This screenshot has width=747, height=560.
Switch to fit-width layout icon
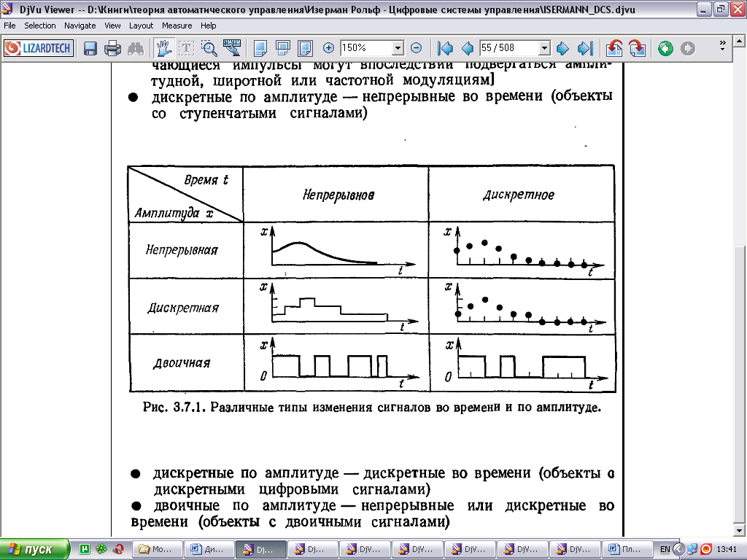[283, 48]
